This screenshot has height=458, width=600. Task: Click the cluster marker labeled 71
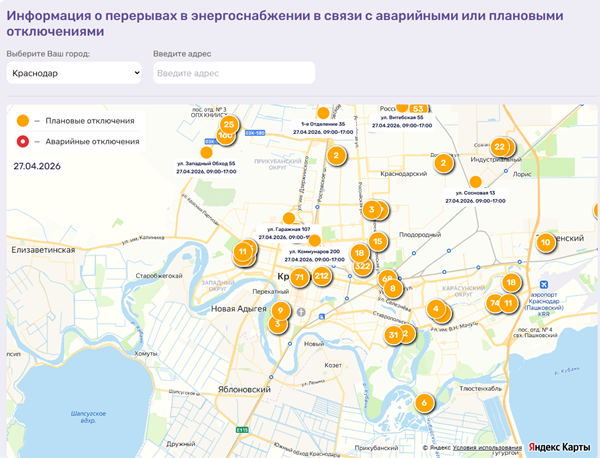pos(301,277)
